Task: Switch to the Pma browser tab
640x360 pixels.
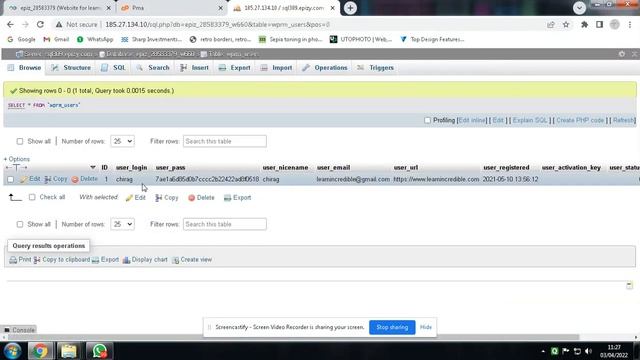Action: click(171, 8)
